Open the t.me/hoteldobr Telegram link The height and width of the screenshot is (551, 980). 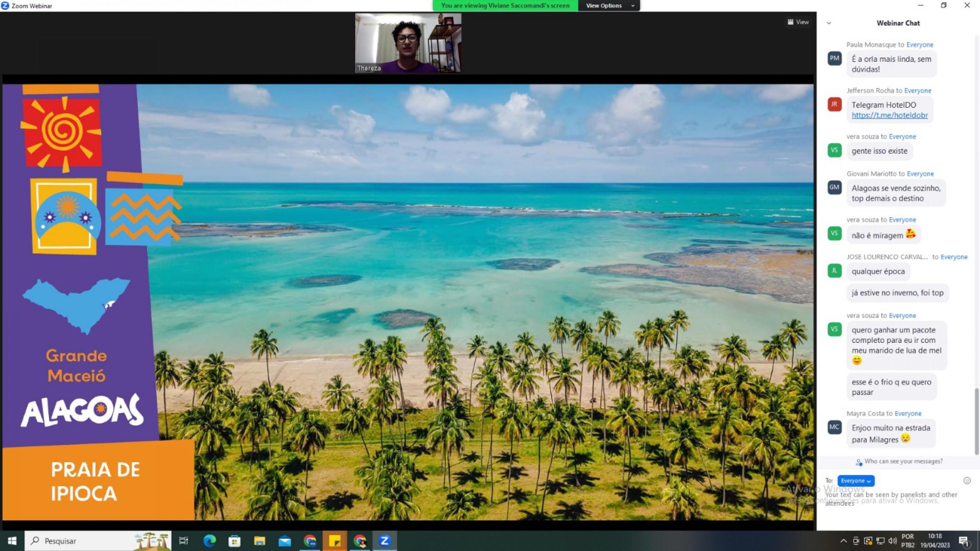click(x=889, y=115)
